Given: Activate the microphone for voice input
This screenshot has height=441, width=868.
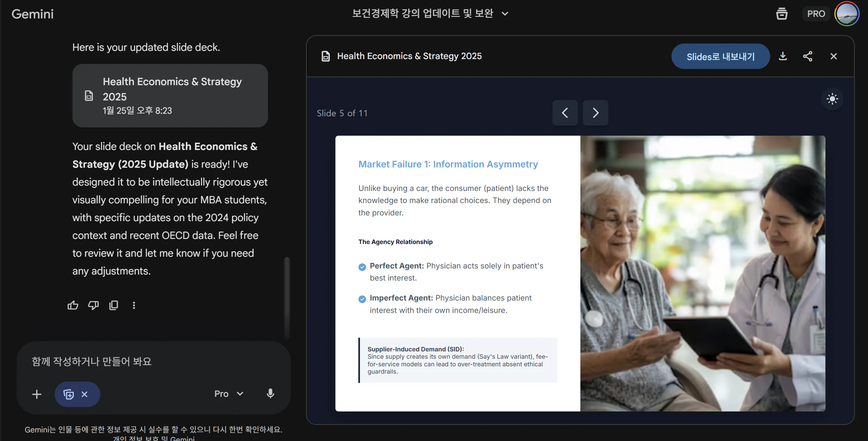Looking at the screenshot, I should pos(270,393).
